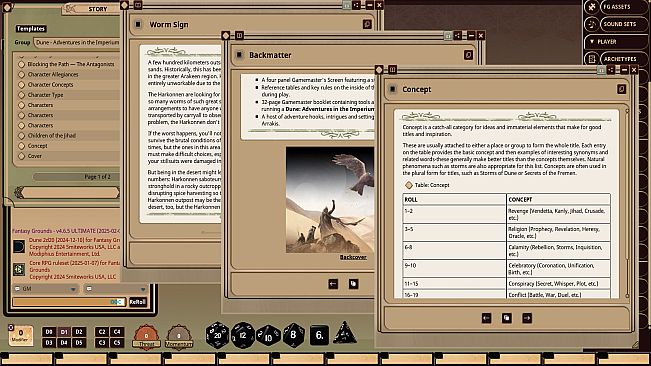651x366 pixels.
Task: Click the book icon on Backmatter window frame
Action: 239,36
